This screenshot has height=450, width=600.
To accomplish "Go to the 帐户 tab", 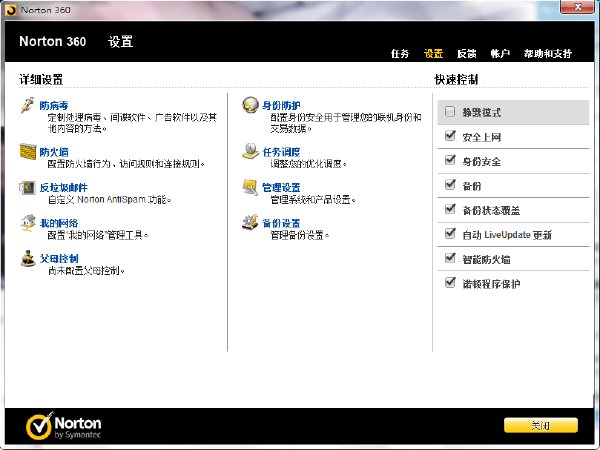I will (500, 54).
